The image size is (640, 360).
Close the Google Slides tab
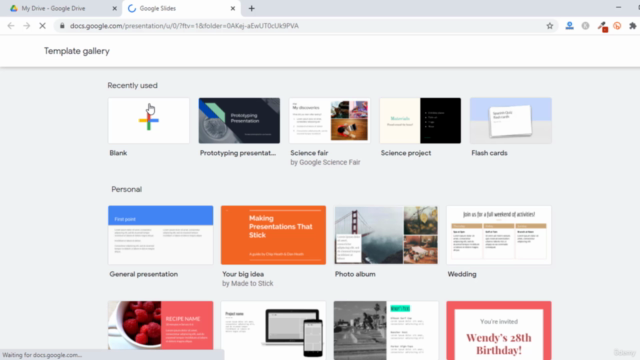(233, 8)
